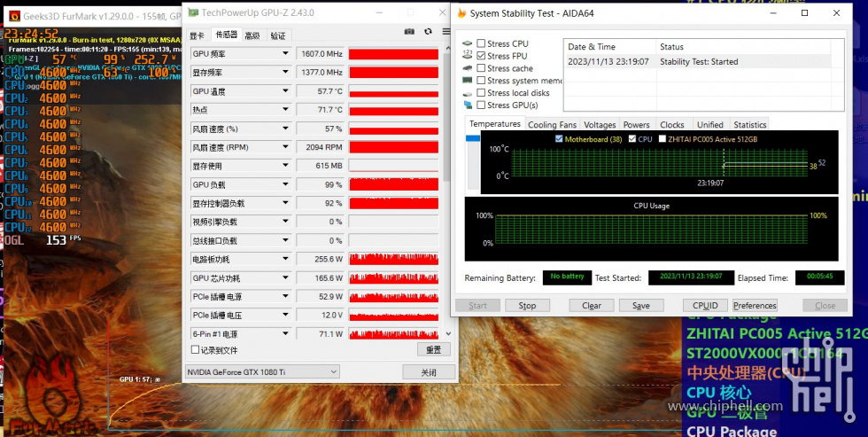Enable the ZHITAI PC005 Active graph checkbox
Viewport: 868px width, 437px height.
(x=663, y=139)
